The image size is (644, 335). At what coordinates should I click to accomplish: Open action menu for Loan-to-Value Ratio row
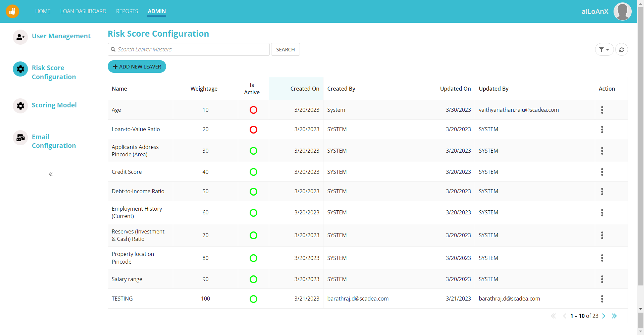point(602,129)
